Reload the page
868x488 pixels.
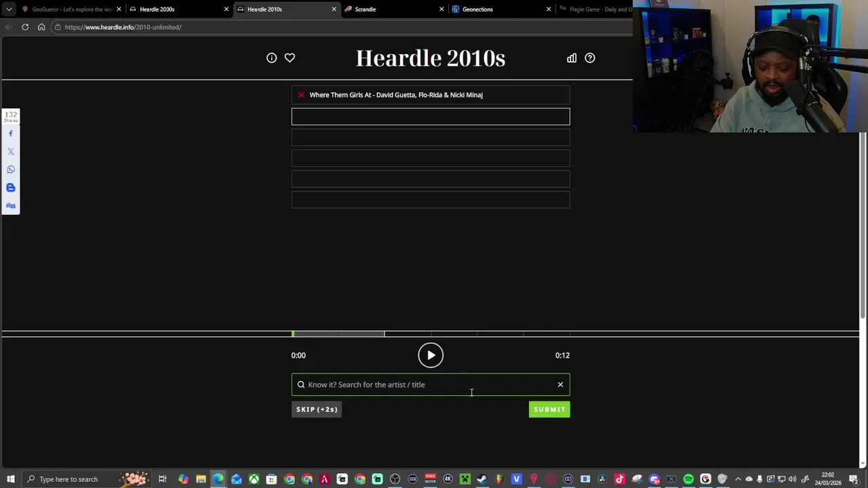[x=25, y=27]
